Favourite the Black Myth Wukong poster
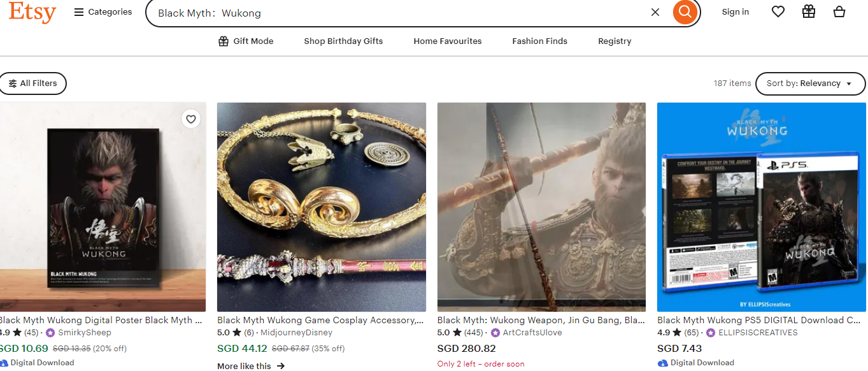868x371 pixels. [x=191, y=119]
